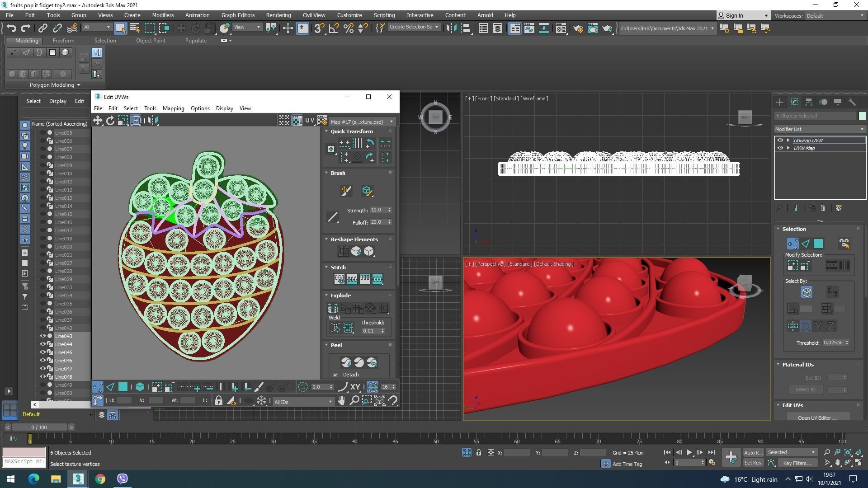Click the Undo arrow in main toolbar
The height and width of the screenshot is (488, 868).
11,28
